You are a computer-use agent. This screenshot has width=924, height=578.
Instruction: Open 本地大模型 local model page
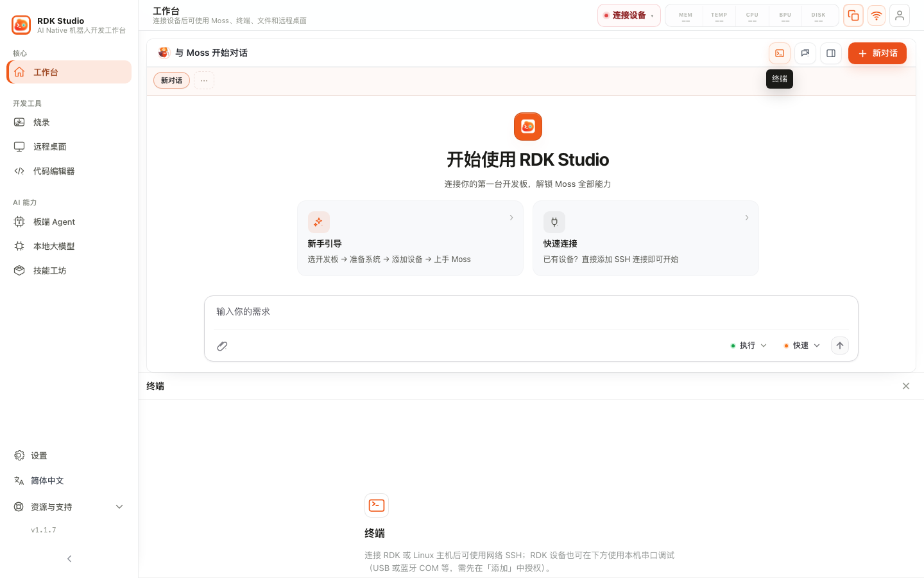pyautogui.click(x=69, y=246)
